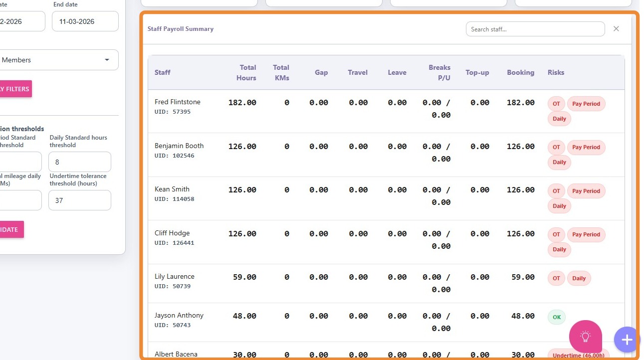
Task: Select the Cliff Hodge staff row
Action: pyautogui.click(x=172, y=233)
